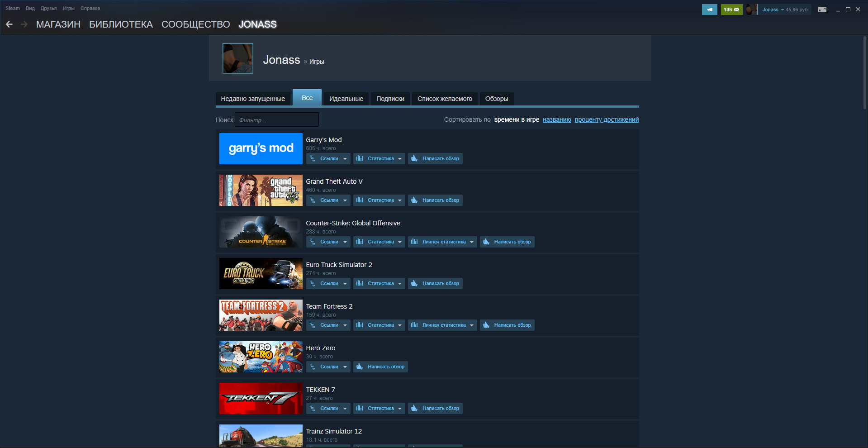Viewport: 868px width, 448px height.
Task: Expand Ссылки dropdown for Garry's Mod
Action: (328, 158)
